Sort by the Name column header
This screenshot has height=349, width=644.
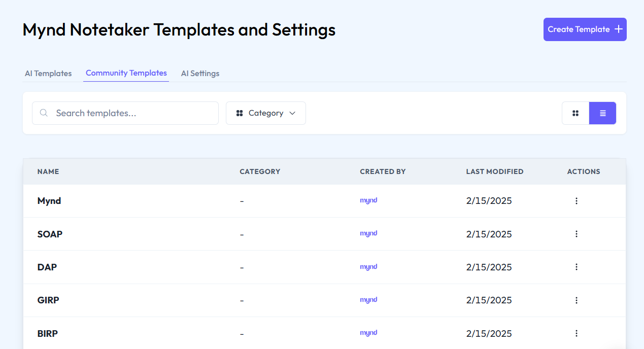48,171
